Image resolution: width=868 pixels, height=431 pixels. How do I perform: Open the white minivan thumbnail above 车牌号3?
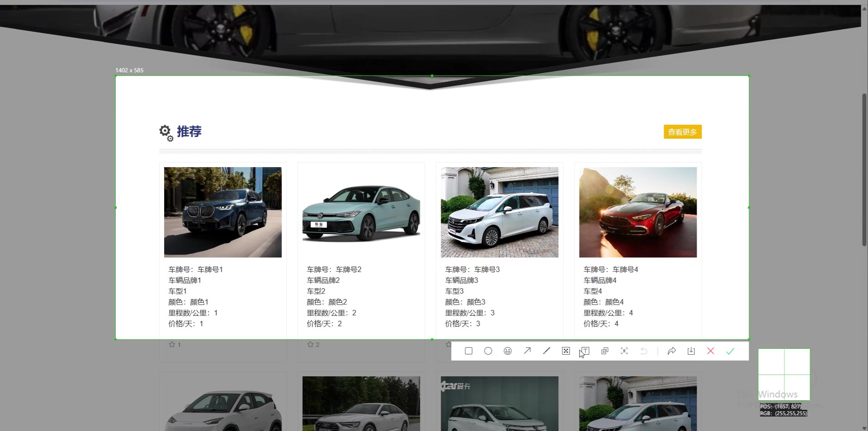500,212
